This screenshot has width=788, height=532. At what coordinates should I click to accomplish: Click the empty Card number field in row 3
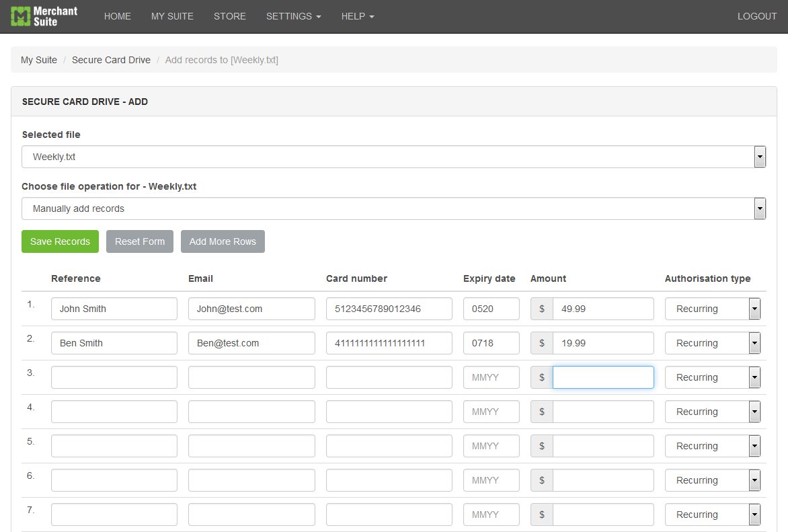click(x=389, y=377)
